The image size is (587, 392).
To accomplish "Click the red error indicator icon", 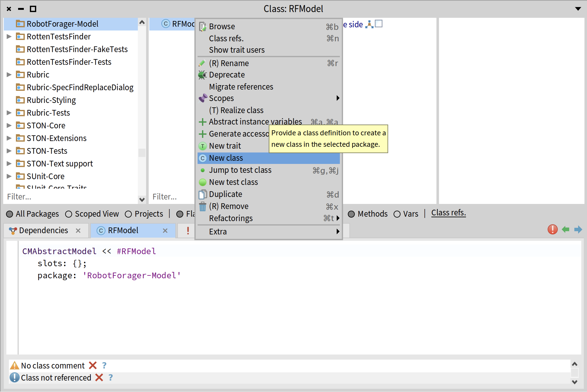I will 552,229.
